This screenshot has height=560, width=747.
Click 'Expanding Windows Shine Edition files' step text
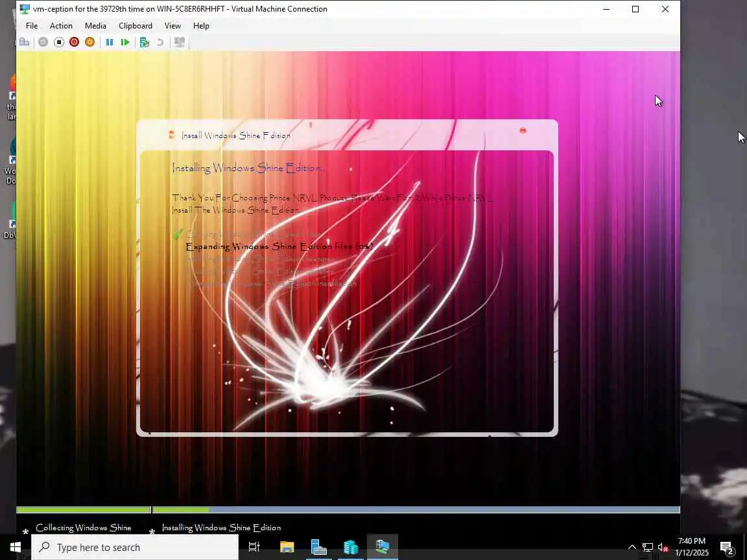279,246
